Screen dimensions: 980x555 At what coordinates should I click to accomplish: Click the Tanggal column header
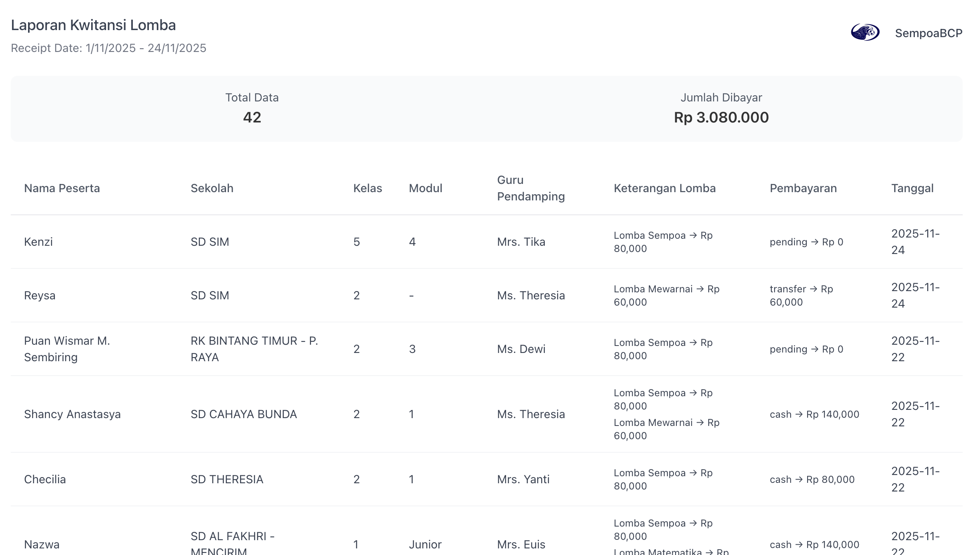pyautogui.click(x=912, y=188)
